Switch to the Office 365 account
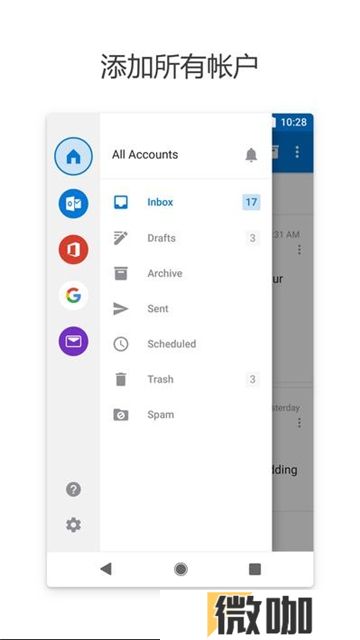The height and width of the screenshot is (640, 360). (73, 249)
